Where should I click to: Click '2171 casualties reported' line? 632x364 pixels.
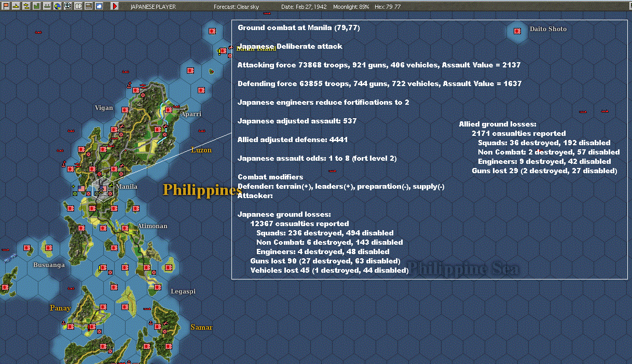coord(518,133)
